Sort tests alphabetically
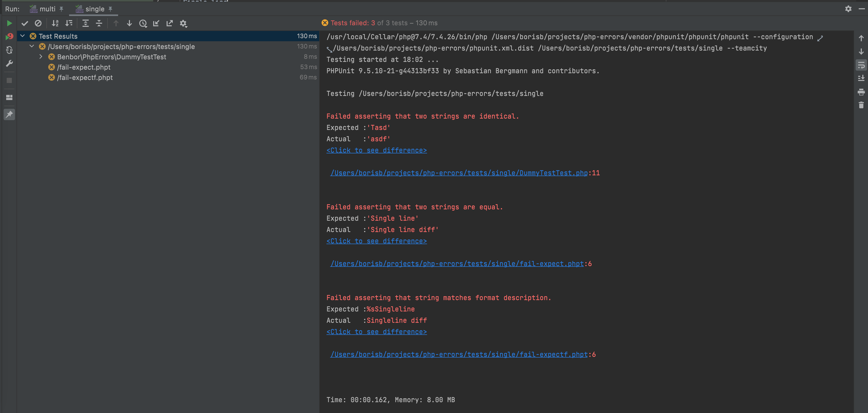This screenshot has width=868, height=413. click(x=55, y=23)
